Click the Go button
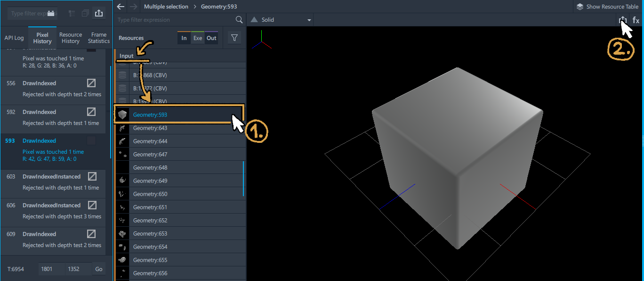Image resolution: width=644 pixels, height=281 pixels. tap(99, 269)
